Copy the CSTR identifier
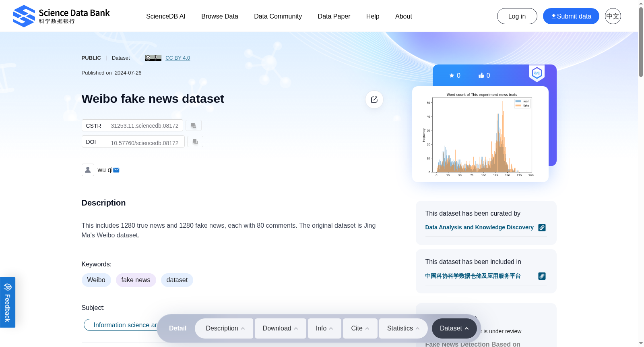This screenshot has height=347, width=644. (x=194, y=125)
